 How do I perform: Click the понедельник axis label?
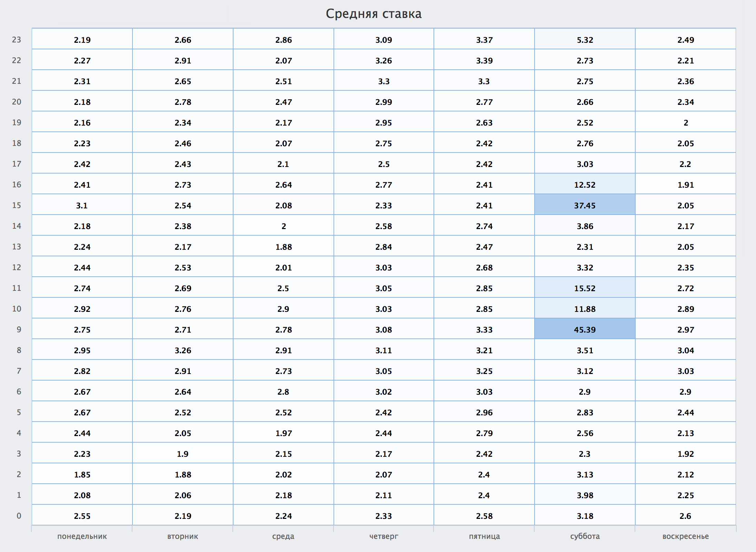[x=82, y=536]
